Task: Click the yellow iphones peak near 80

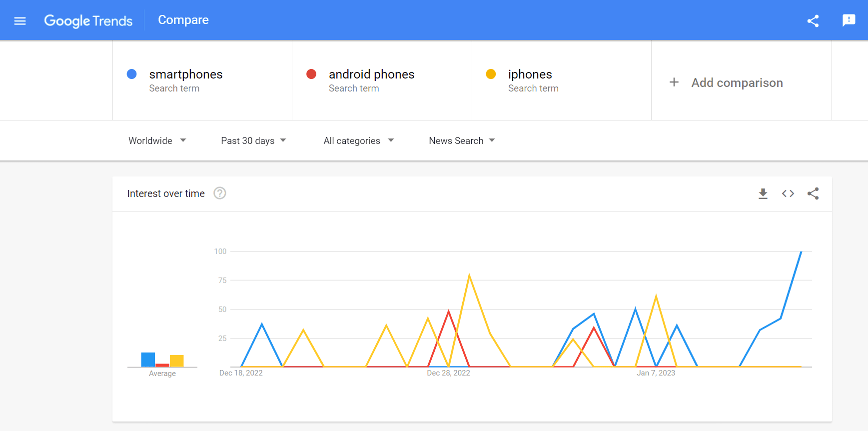Action: pos(469,275)
